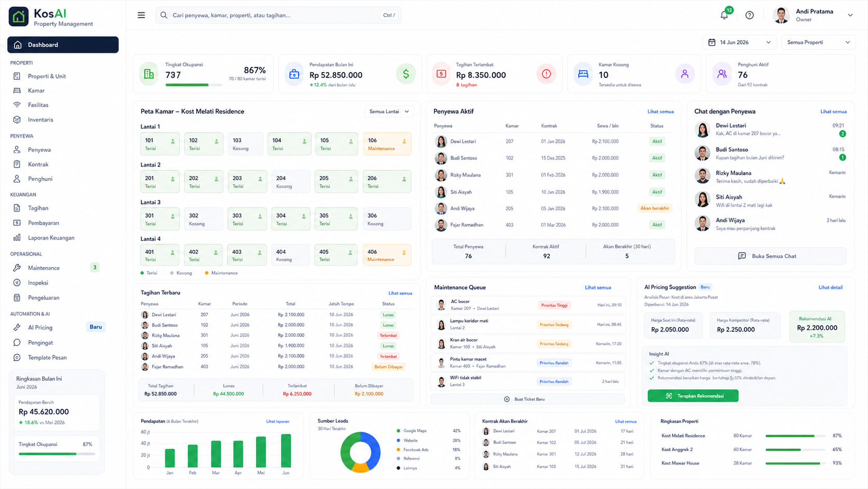Click the Kontrak document icon in sidebar
Viewport: 868px width, 489px height.
pyautogui.click(x=17, y=164)
